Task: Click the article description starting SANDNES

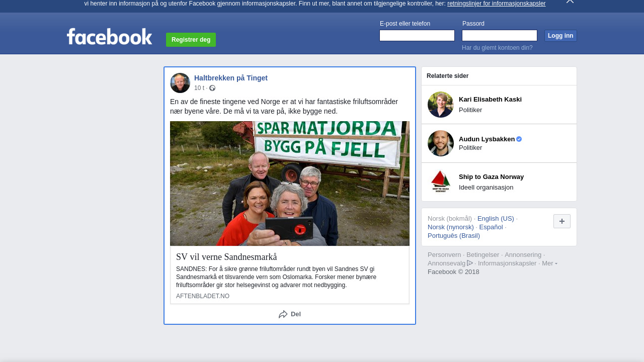Action: pos(276,277)
